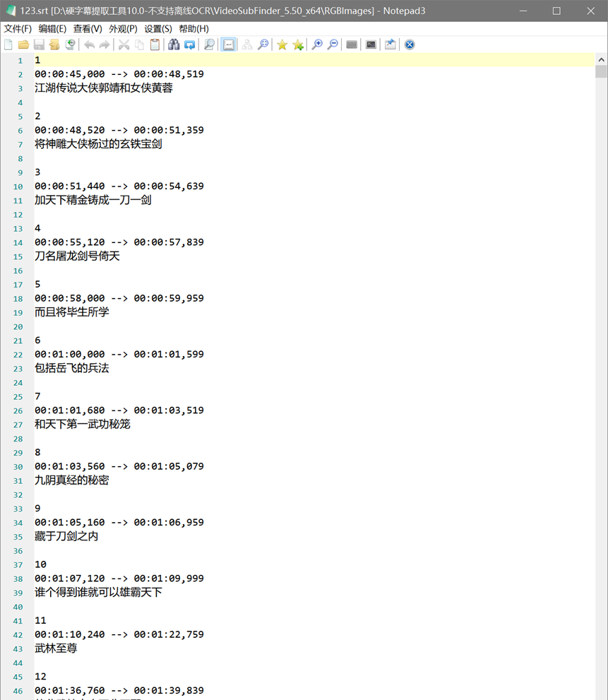Click the Zoom Out magnifier icon
The image size is (608, 700).
(333, 45)
